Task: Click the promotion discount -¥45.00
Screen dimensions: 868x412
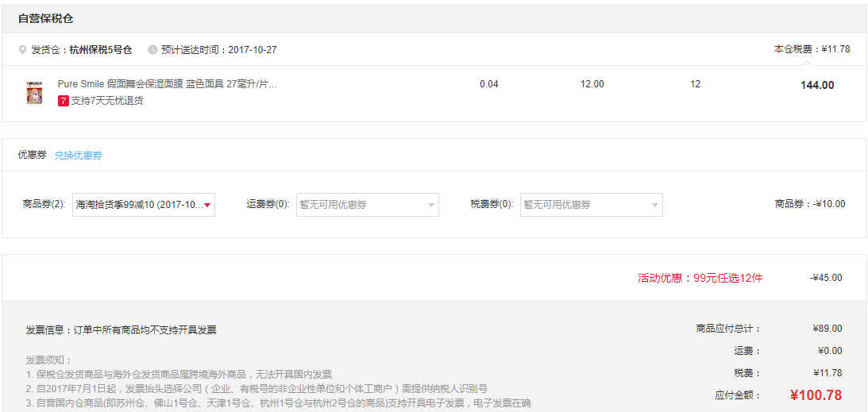Action: 826,278
